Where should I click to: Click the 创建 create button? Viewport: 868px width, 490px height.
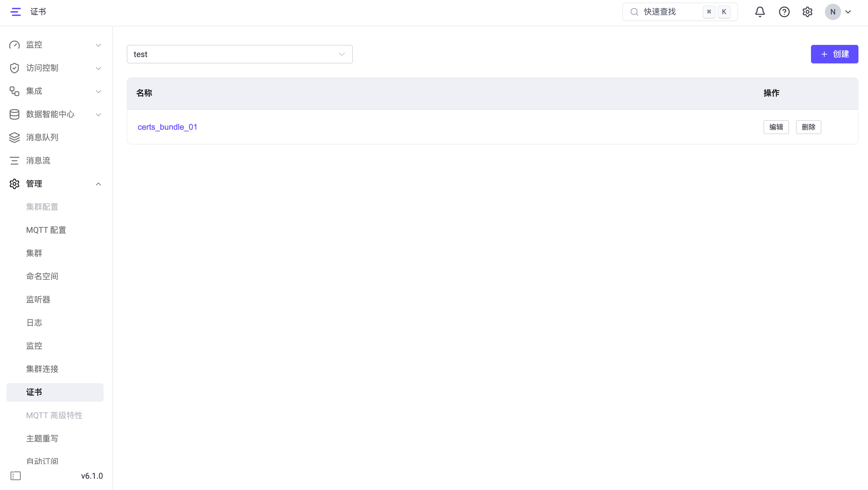[834, 54]
